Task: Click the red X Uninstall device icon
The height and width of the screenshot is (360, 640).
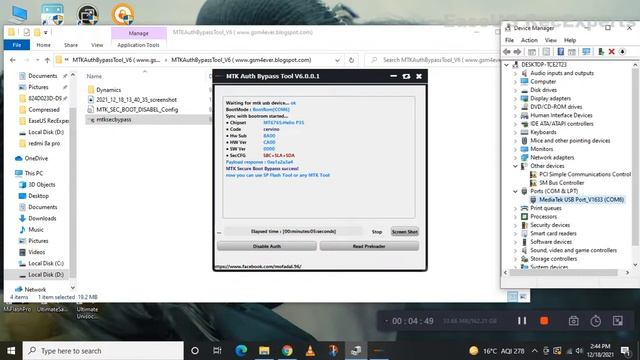Action: 611,52
